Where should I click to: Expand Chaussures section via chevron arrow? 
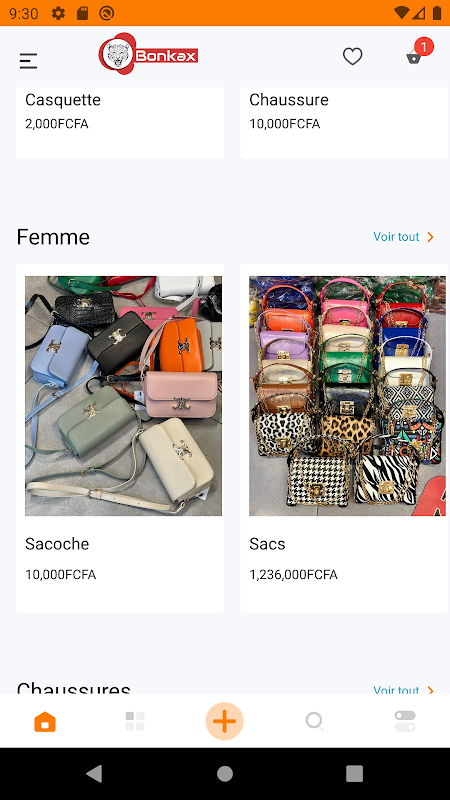click(430, 690)
